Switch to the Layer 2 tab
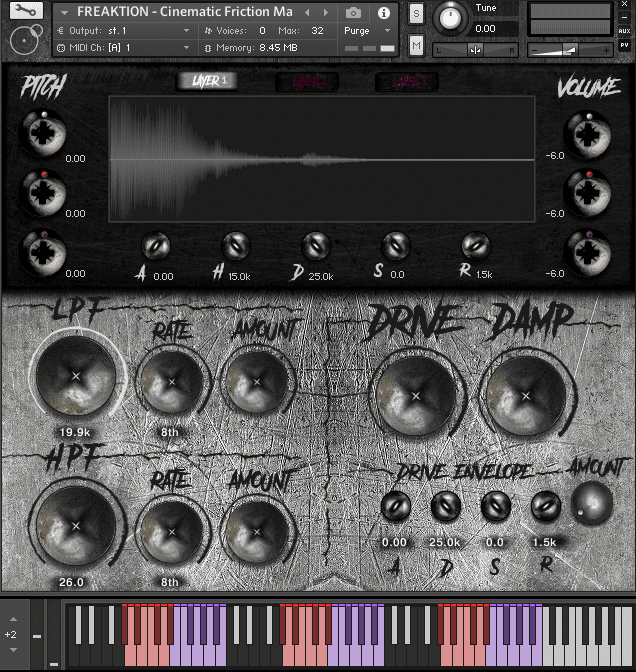Screen dimensions: 636x672 pos(306,81)
